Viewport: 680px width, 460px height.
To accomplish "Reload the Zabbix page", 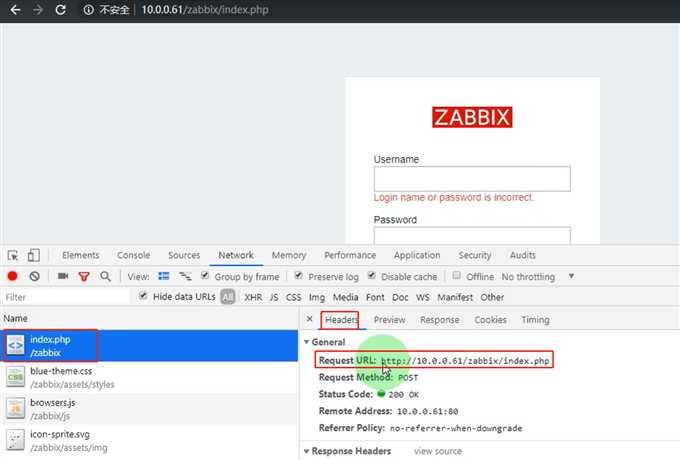I will 61,10.
